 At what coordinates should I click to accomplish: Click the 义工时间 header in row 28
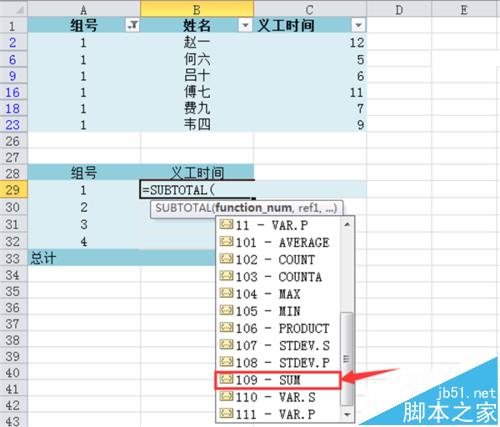pos(197,173)
